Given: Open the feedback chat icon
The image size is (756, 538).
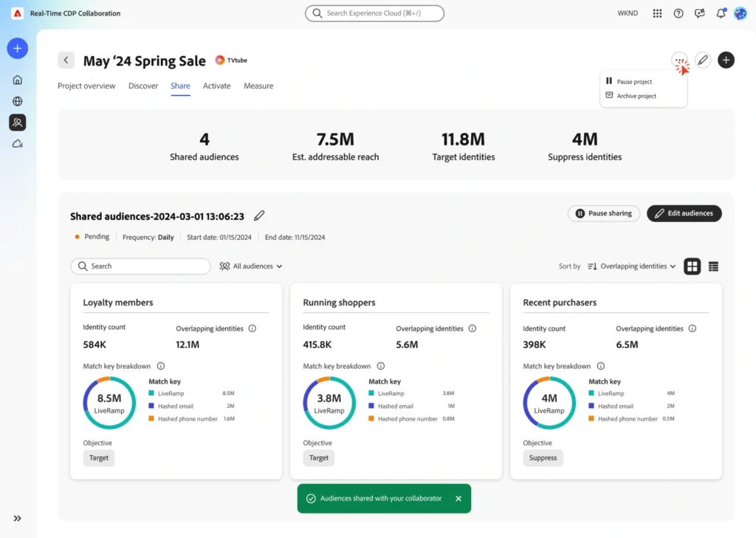Looking at the screenshot, I should click(x=700, y=13).
